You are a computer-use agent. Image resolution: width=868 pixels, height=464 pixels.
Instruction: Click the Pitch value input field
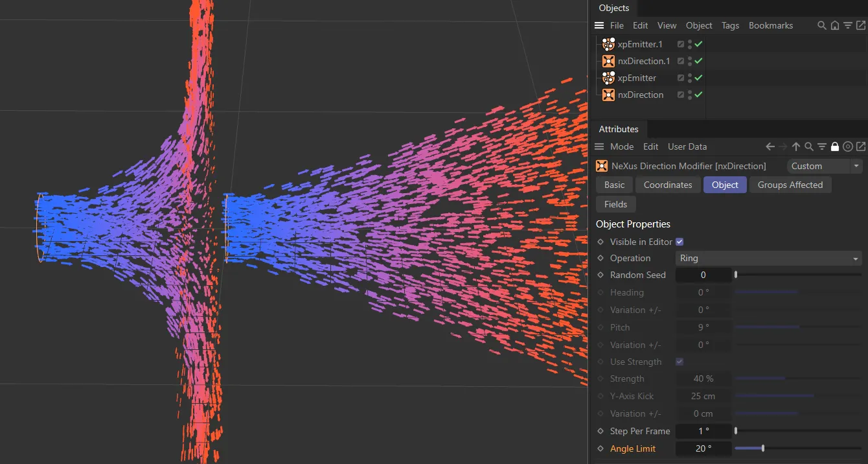[x=703, y=327]
